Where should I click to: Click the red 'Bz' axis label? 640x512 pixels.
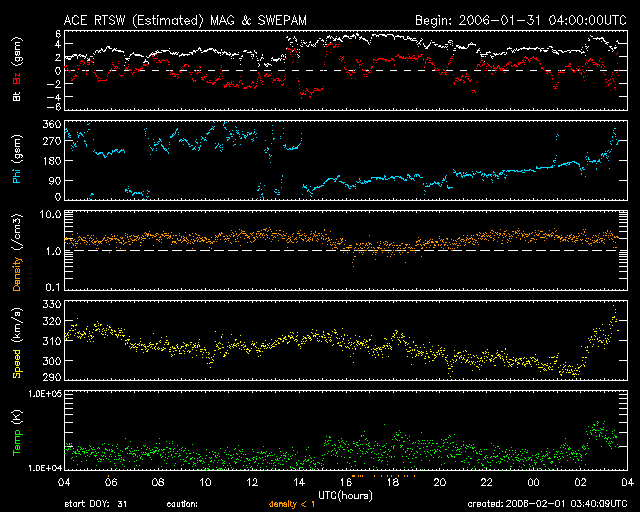click(x=17, y=77)
